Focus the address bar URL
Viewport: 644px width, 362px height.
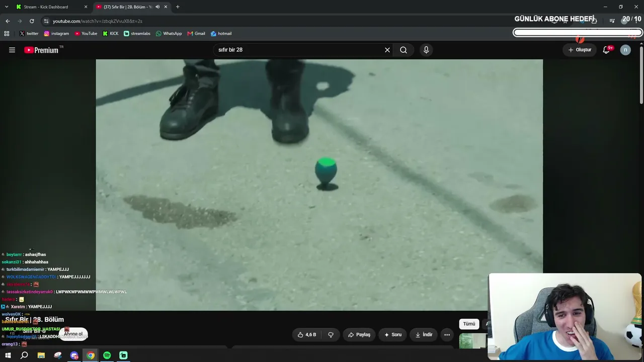click(98, 21)
